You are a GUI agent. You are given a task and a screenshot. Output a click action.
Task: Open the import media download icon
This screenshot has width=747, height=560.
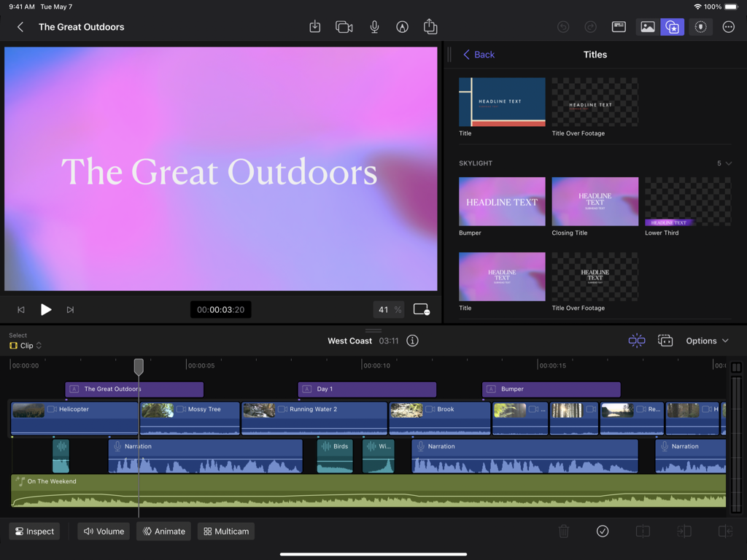coord(314,27)
